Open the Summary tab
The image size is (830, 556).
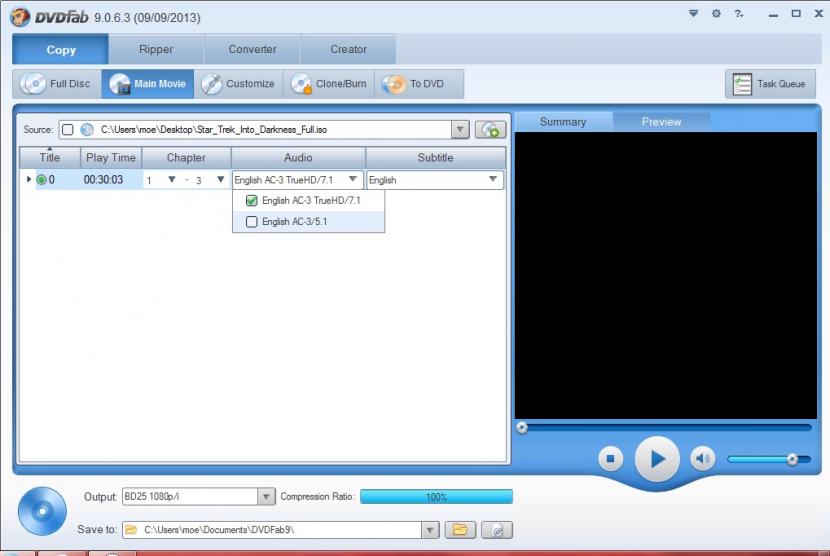click(563, 122)
